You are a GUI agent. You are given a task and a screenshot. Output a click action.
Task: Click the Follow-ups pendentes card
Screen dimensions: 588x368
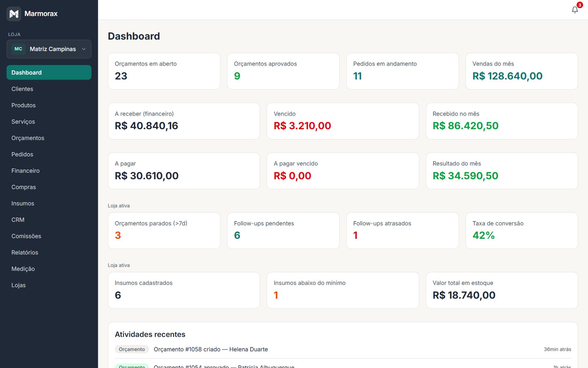283,230
